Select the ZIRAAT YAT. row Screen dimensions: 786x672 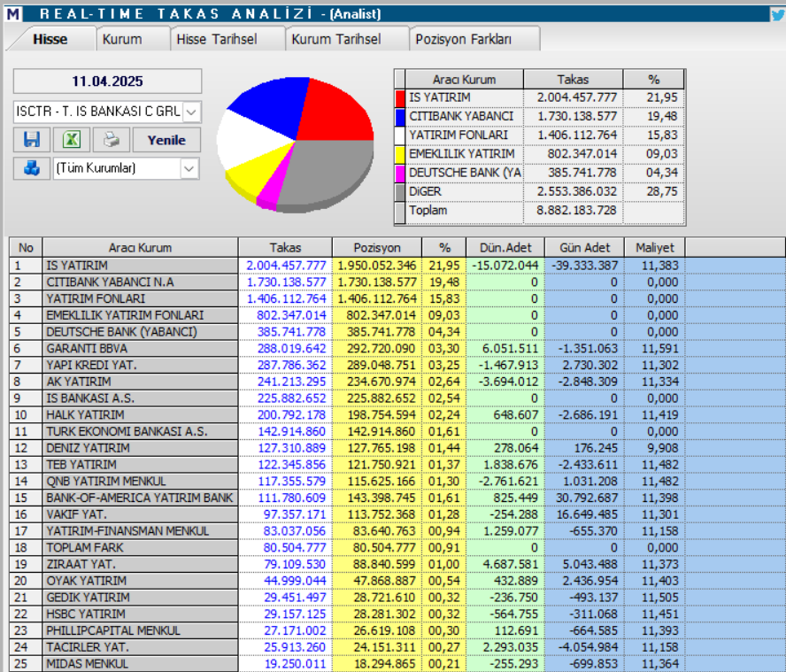397,564
